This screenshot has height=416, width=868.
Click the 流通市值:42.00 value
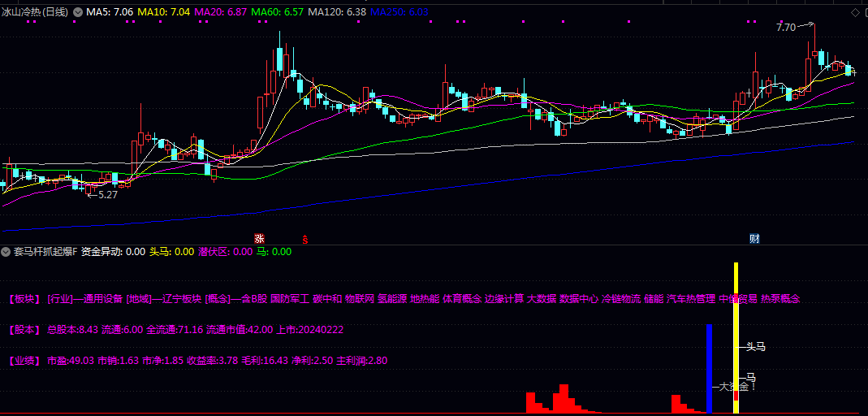click(240, 330)
